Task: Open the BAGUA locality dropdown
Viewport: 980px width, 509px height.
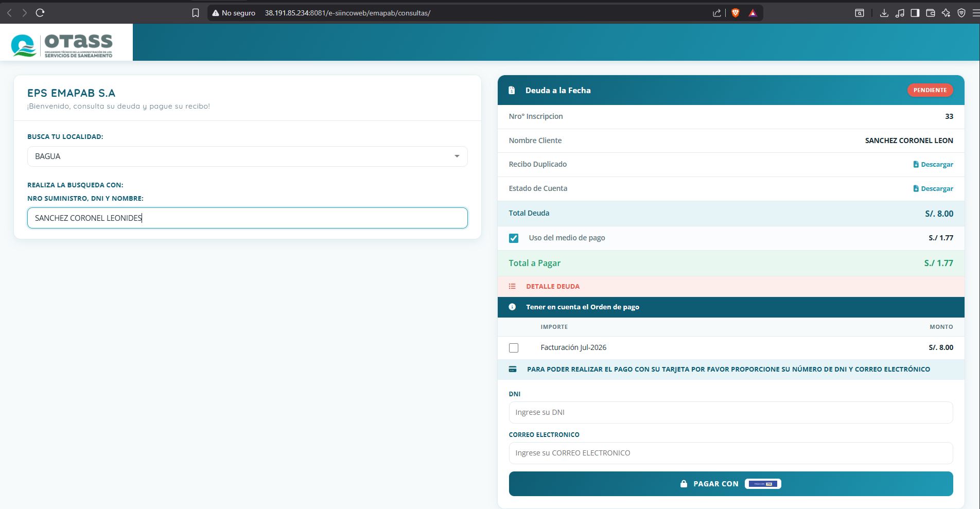Action: (247, 156)
